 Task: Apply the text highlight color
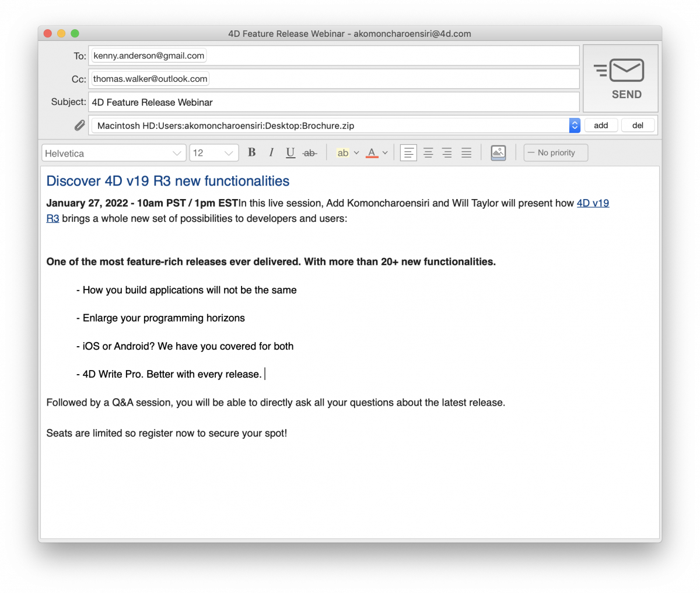(x=343, y=153)
